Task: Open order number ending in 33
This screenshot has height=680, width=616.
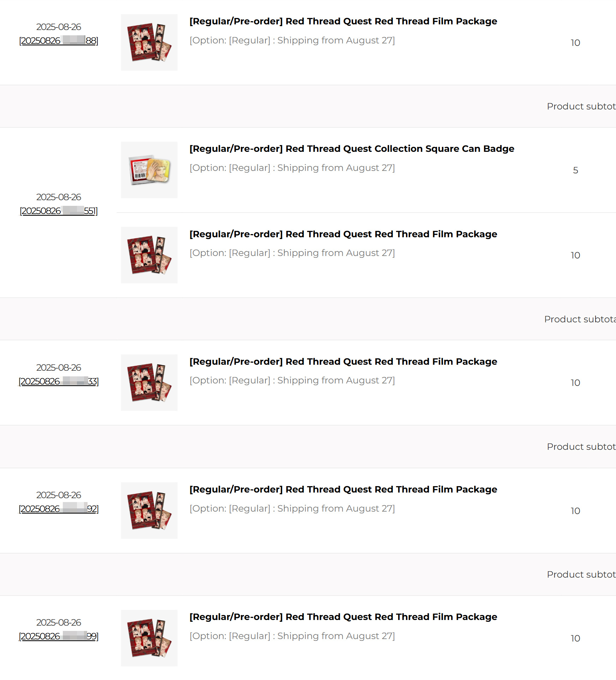Action: (x=59, y=381)
